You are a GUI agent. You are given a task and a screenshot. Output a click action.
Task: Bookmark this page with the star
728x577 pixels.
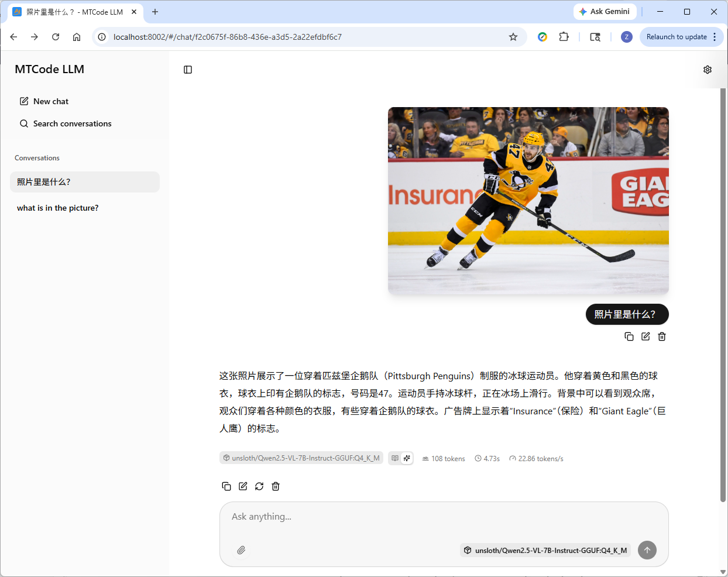click(513, 37)
